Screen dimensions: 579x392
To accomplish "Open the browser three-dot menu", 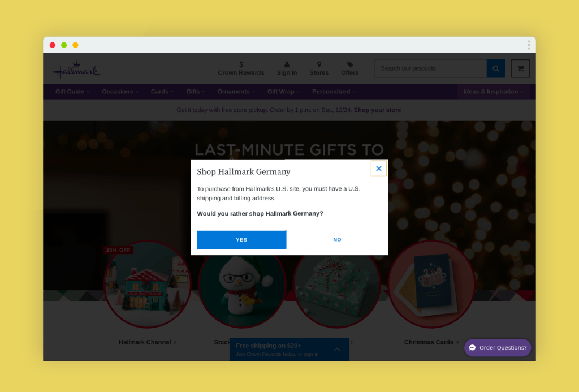I will pos(529,45).
